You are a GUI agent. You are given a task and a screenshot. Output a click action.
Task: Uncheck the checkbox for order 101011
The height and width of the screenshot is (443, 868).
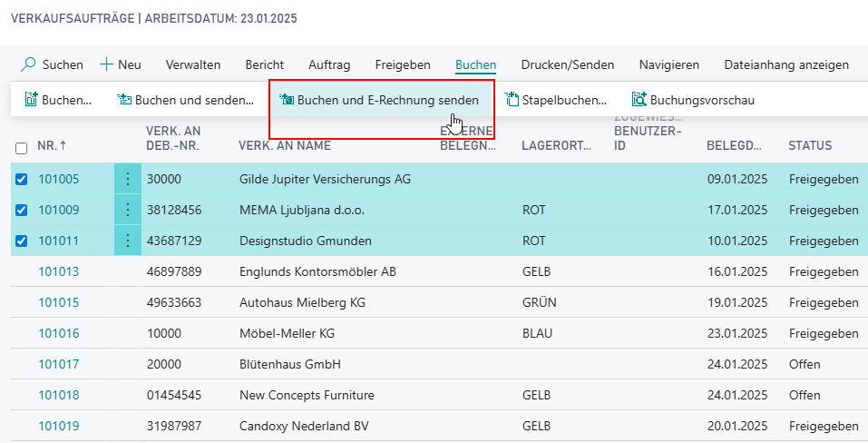pos(22,241)
